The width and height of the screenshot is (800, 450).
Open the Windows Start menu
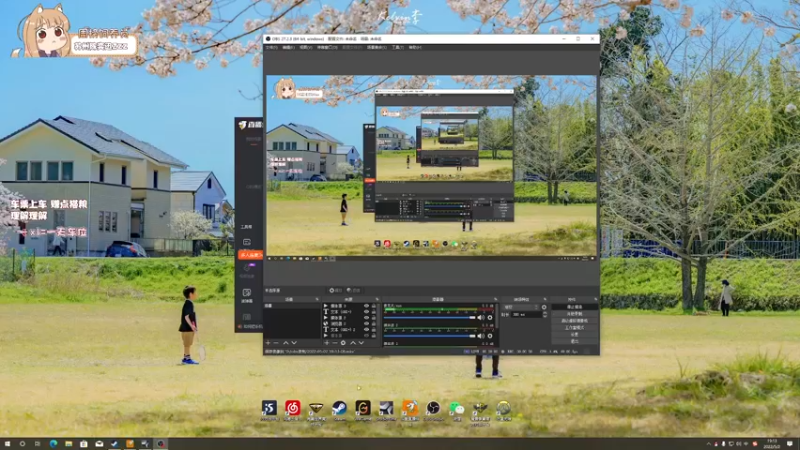7,444
